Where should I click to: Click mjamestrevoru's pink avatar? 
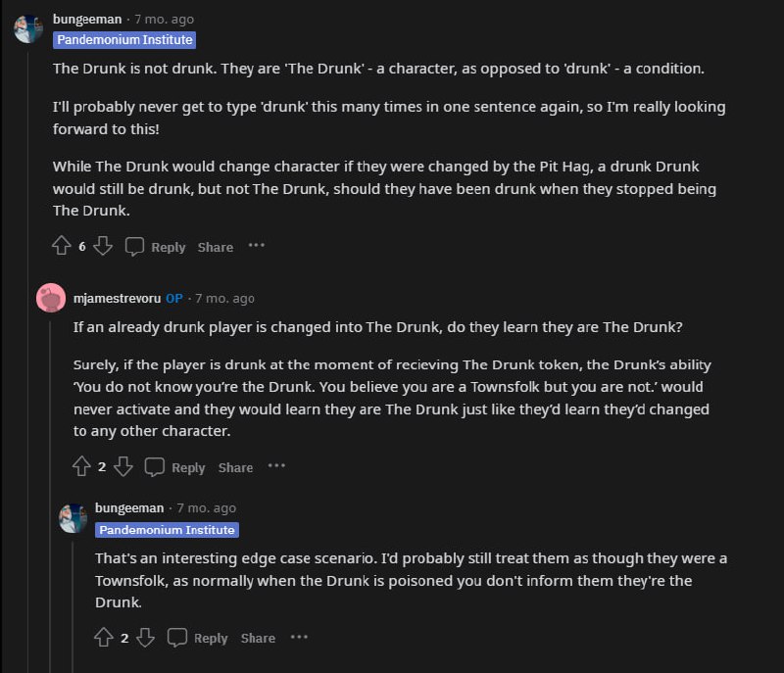(51, 298)
